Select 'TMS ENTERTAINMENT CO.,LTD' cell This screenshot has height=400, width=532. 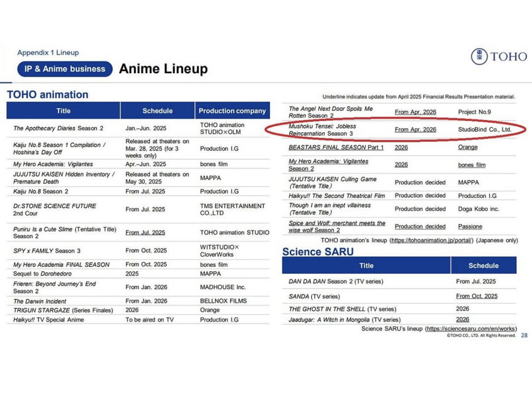(x=232, y=209)
